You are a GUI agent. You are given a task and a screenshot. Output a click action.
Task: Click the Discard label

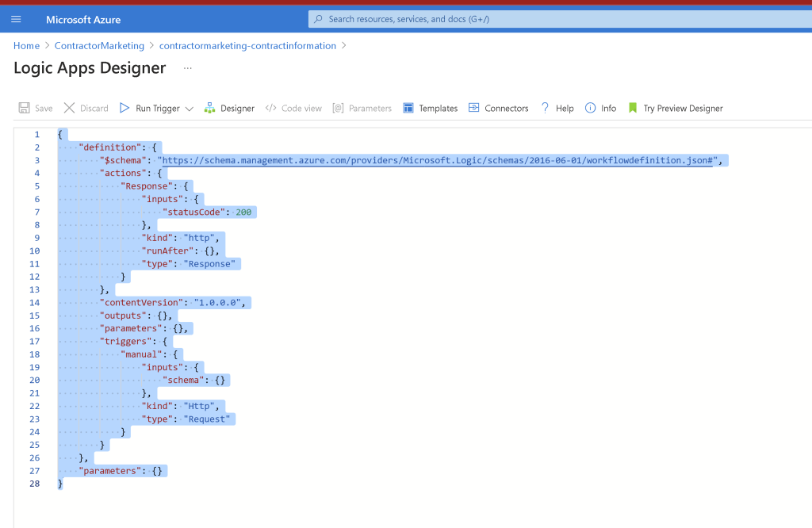click(x=94, y=108)
